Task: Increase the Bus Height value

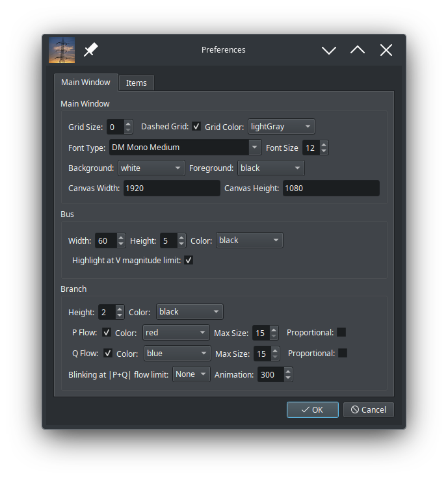Action: (x=181, y=237)
